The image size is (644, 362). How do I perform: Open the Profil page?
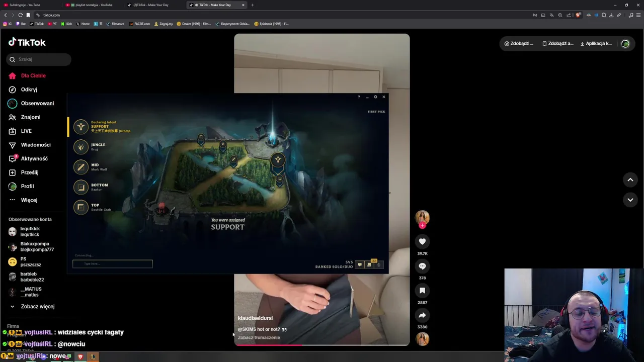(21, 186)
